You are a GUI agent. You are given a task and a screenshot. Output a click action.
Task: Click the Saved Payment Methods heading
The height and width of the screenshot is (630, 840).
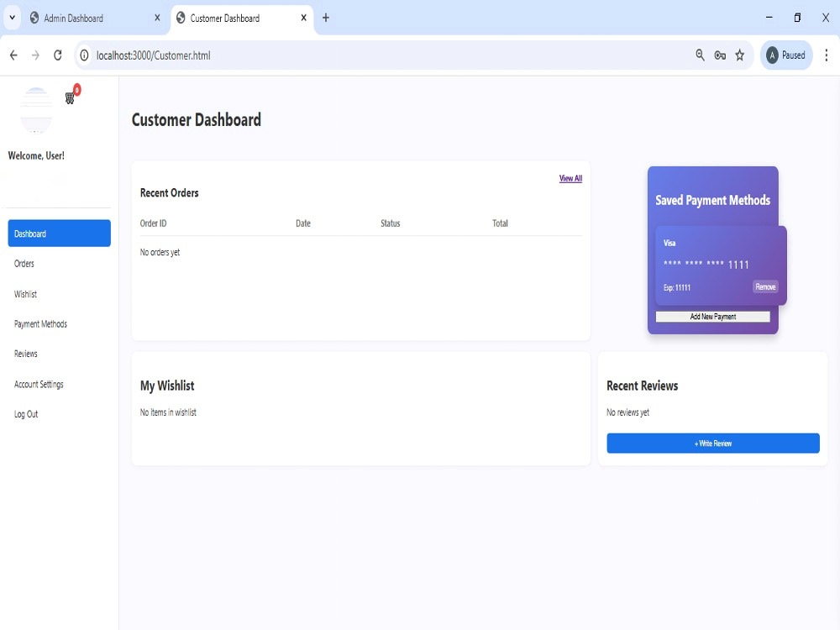[x=713, y=201]
